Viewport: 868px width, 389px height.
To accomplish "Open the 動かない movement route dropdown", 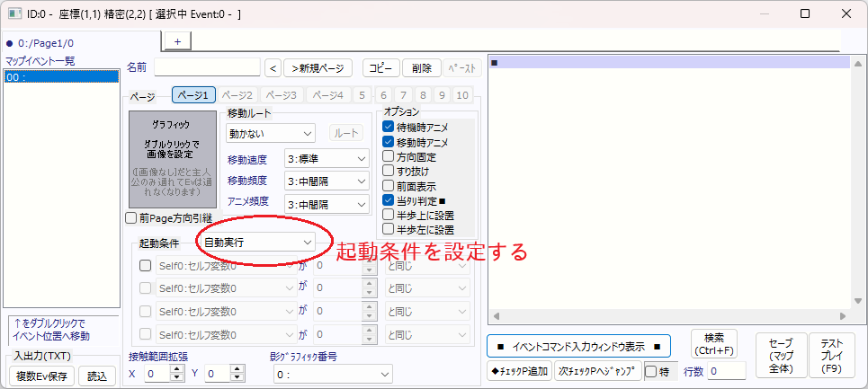I will 271,133.
